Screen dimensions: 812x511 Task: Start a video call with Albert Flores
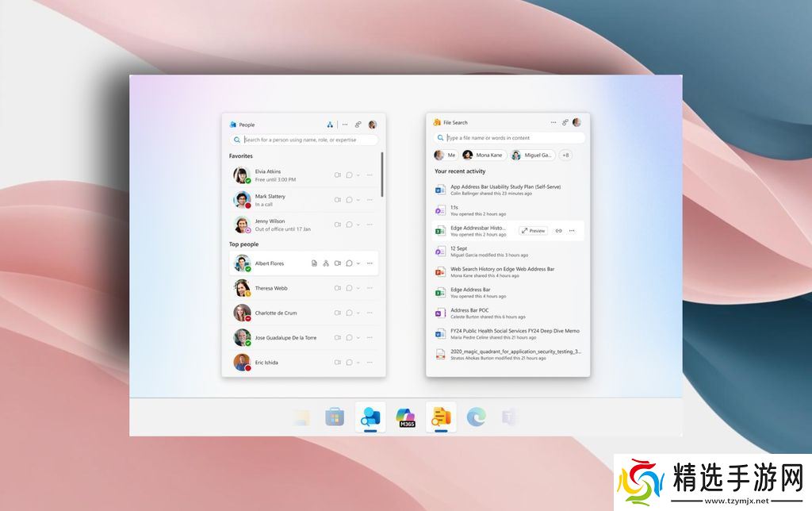pos(338,263)
